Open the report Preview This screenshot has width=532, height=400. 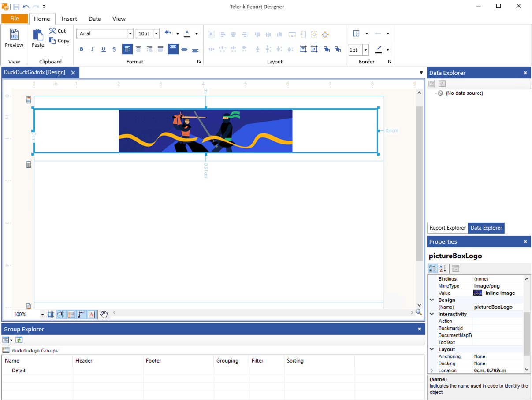(14, 39)
